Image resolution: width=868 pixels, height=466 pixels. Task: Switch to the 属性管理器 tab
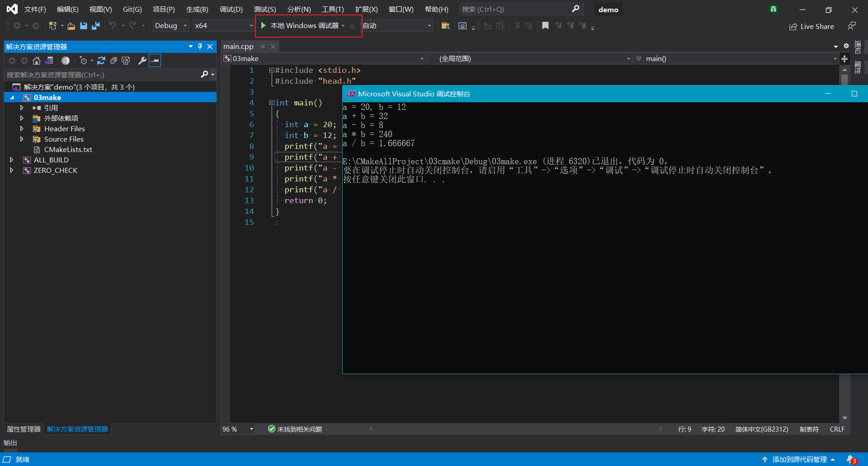24,429
